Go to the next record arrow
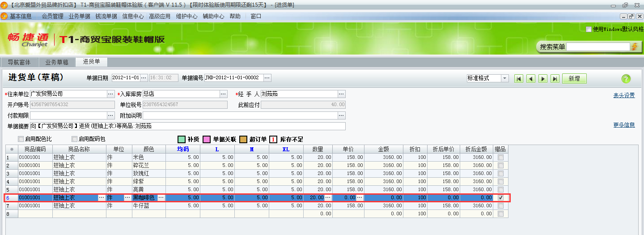The height and width of the screenshot is (235, 644). click(x=543, y=79)
